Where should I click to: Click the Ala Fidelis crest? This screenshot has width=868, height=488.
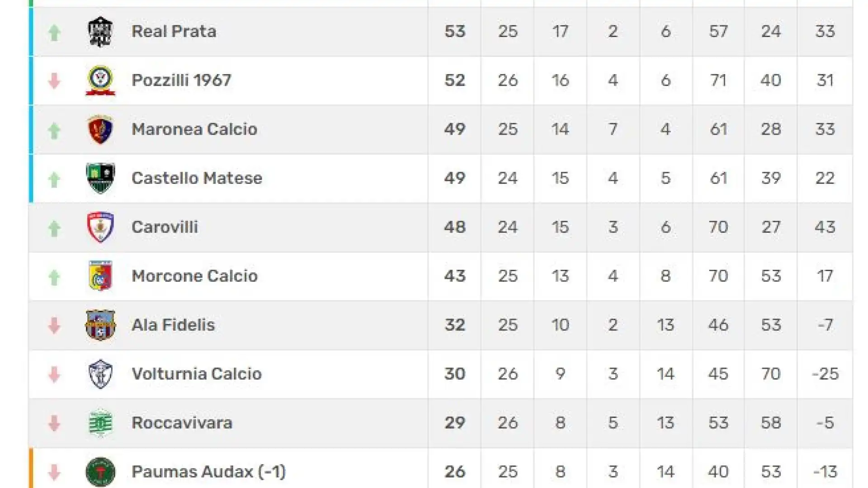[100, 325]
